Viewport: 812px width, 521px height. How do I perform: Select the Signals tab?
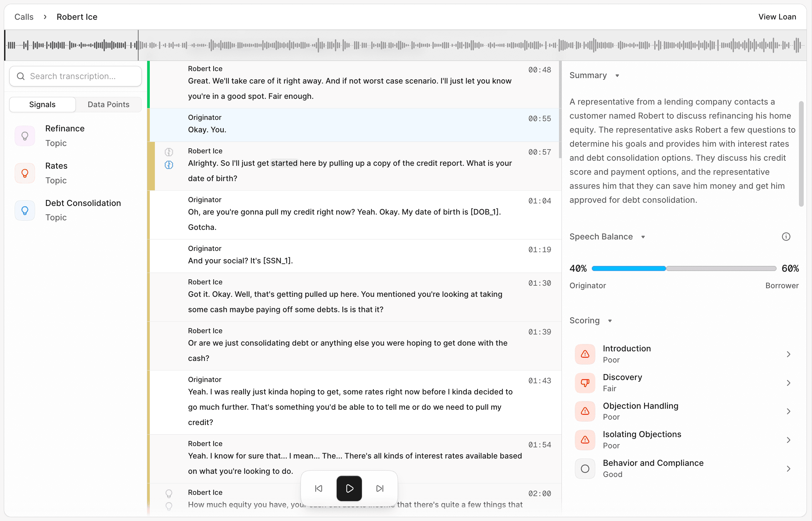(42, 104)
